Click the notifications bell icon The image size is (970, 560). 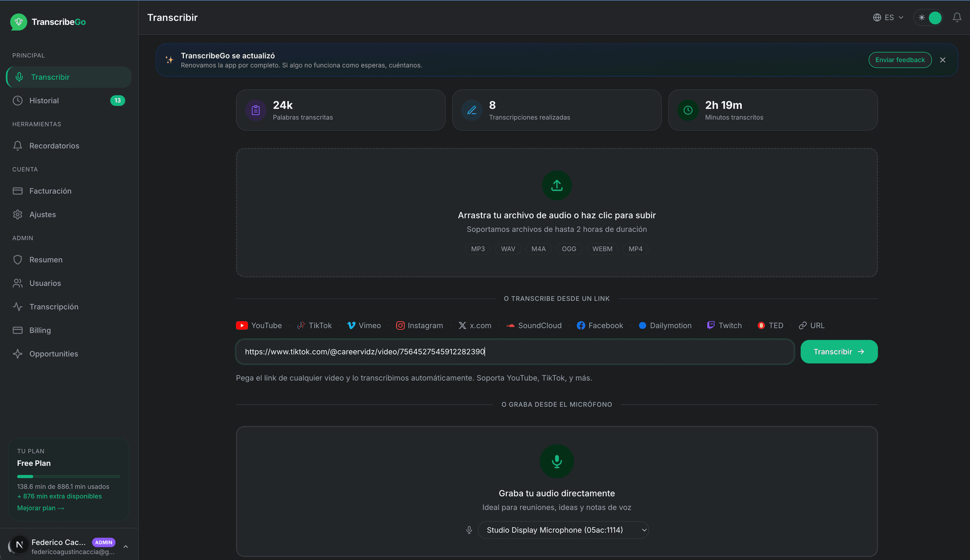click(x=957, y=18)
